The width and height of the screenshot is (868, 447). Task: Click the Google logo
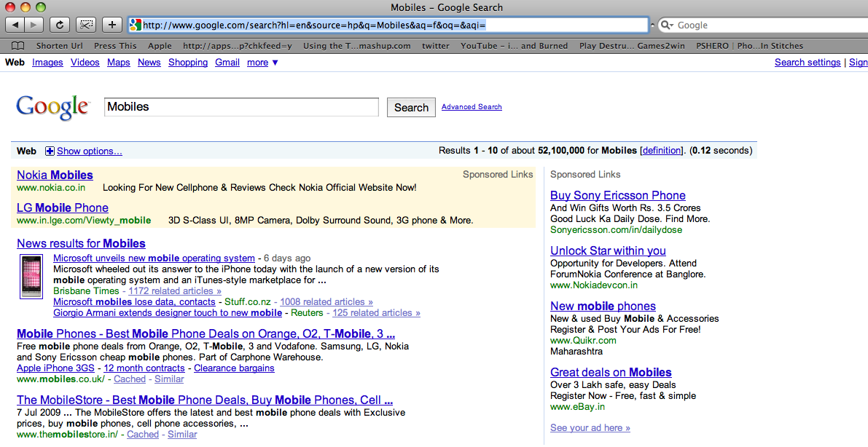(x=52, y=107)
